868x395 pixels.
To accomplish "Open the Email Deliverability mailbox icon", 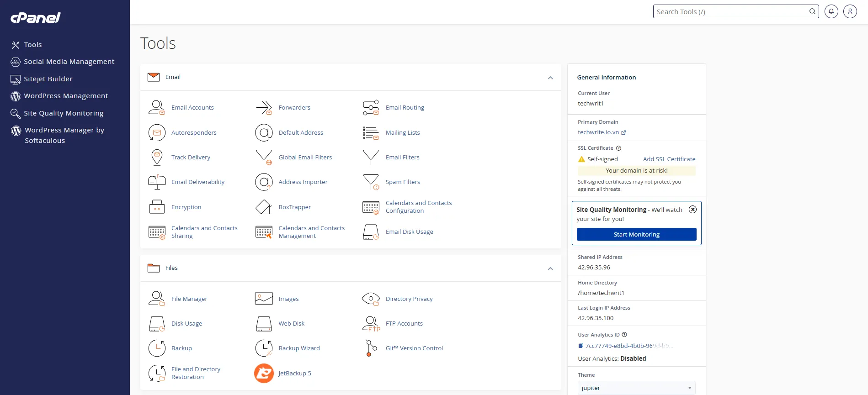I will [157, 182].
